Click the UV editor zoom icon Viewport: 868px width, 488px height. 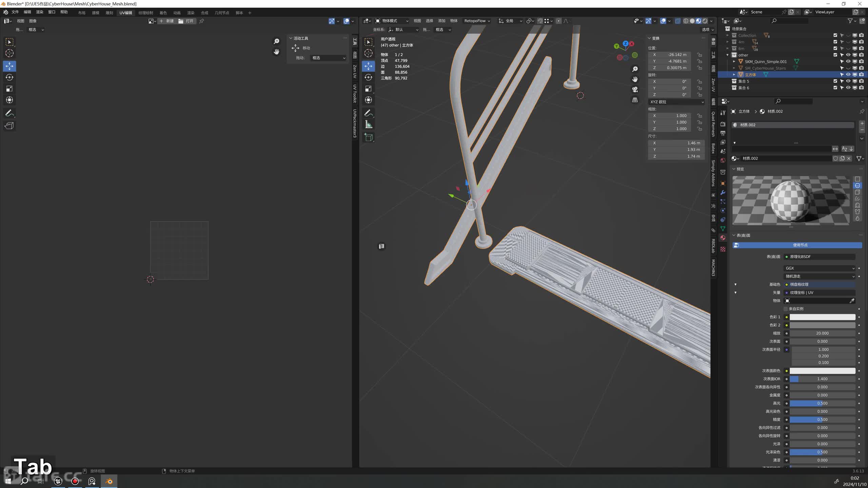[x=277, y=41]
